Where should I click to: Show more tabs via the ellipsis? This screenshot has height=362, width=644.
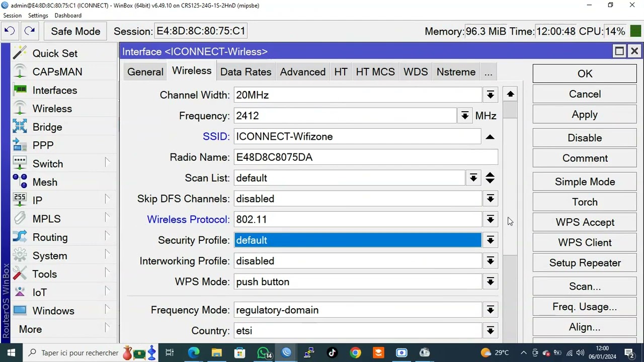488,72
